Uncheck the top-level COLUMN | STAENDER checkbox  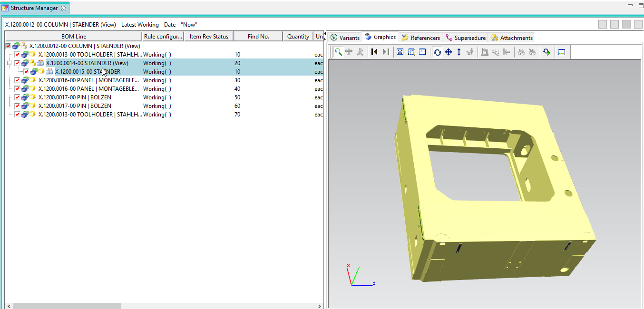coord(8,46)
